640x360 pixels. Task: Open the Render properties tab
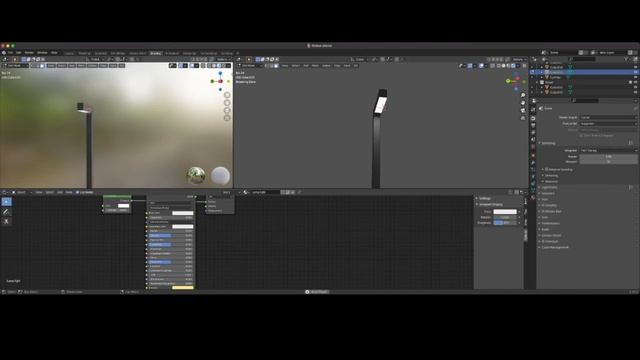(x=533, y=118)
